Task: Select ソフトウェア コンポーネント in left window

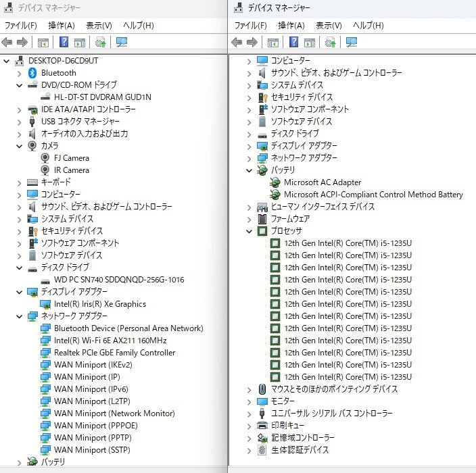Action: (80, 243)
